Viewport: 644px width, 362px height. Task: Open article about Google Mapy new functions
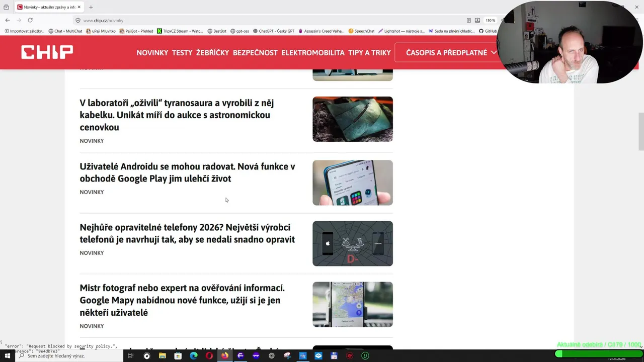click(182, 300)
